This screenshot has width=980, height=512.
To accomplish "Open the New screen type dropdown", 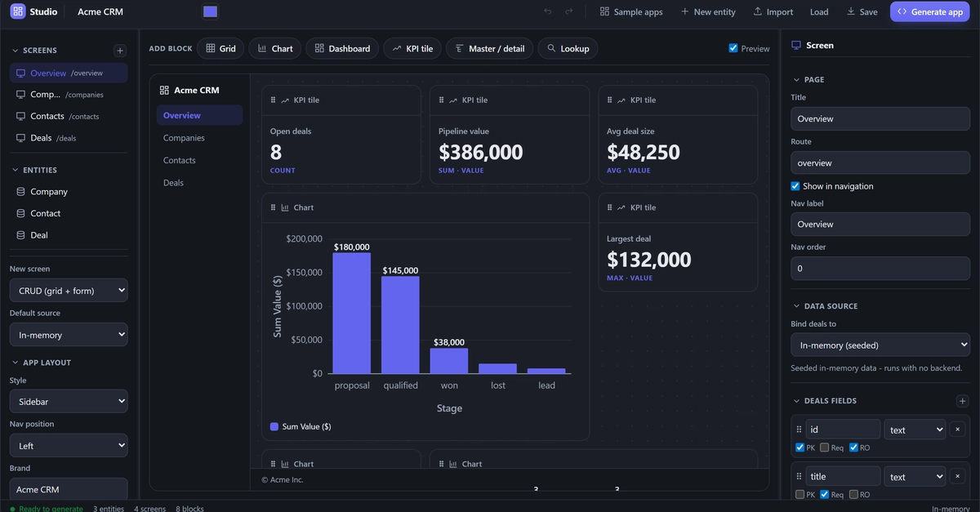I will tap(69, 291).
